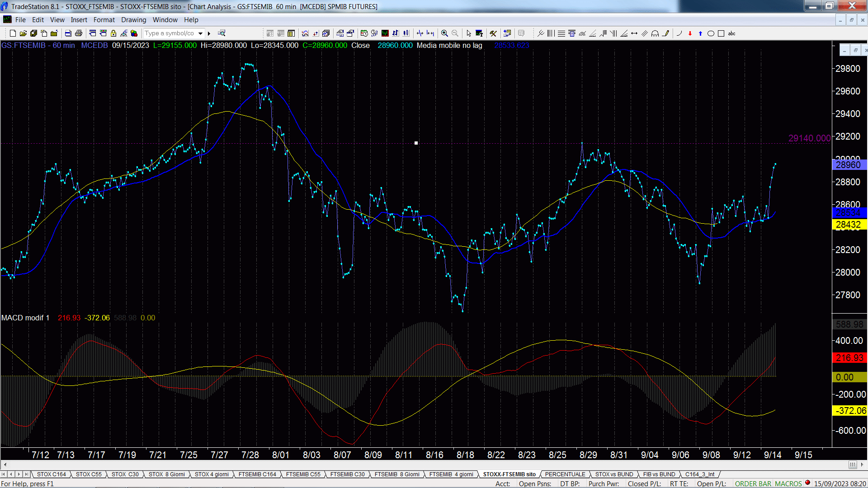Open the Window menu
The image size is (868, 488).
165,20
